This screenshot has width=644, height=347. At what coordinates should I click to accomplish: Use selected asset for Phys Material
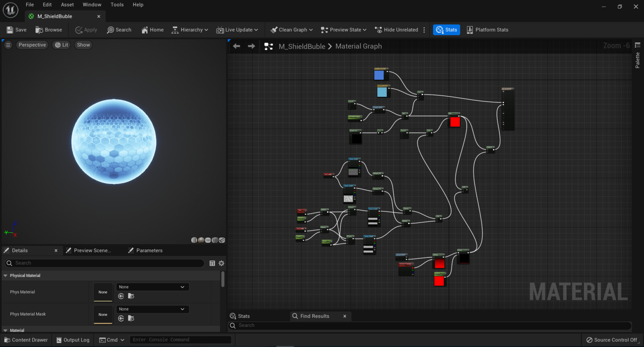click(121, 296)
